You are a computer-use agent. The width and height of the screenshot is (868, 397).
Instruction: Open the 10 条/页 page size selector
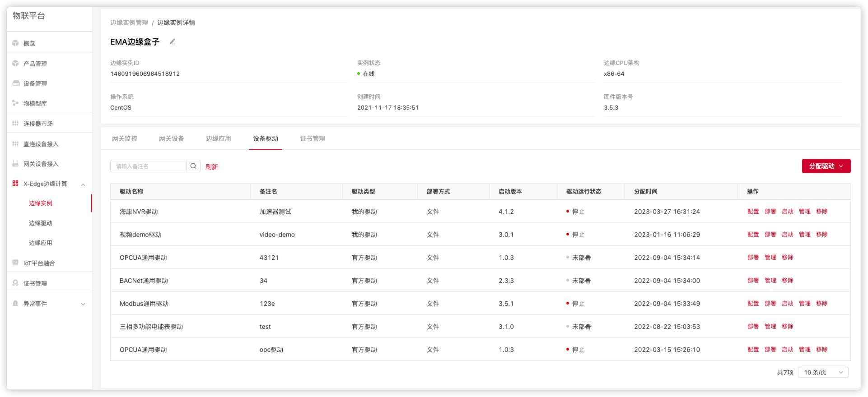823,372
